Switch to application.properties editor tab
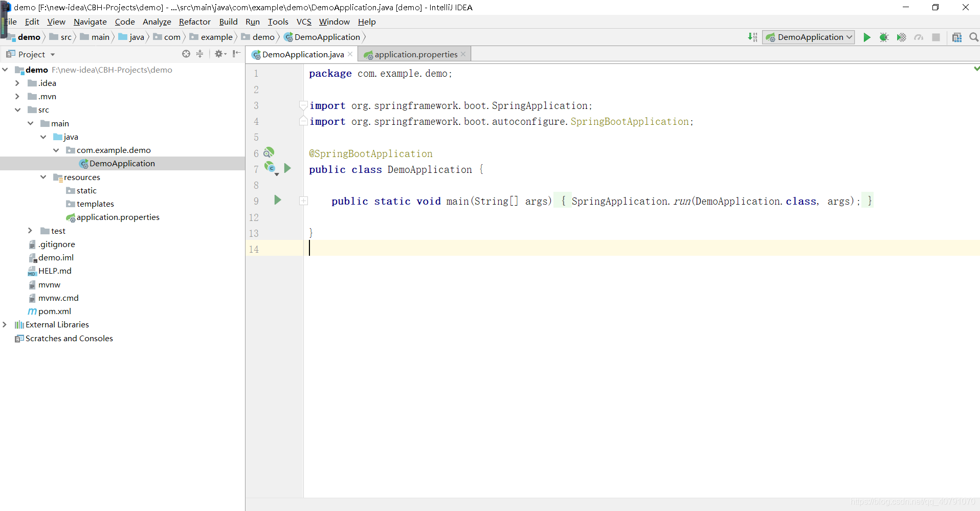Screen dimensions: 980x511 coord(414,54)
